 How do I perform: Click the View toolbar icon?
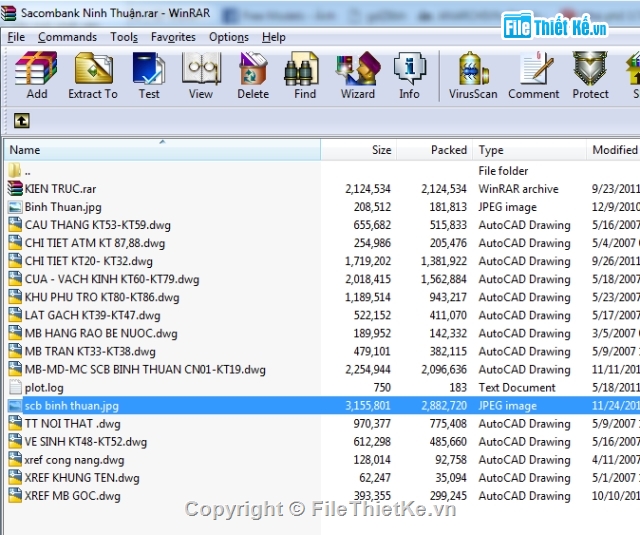coord(201,75)
